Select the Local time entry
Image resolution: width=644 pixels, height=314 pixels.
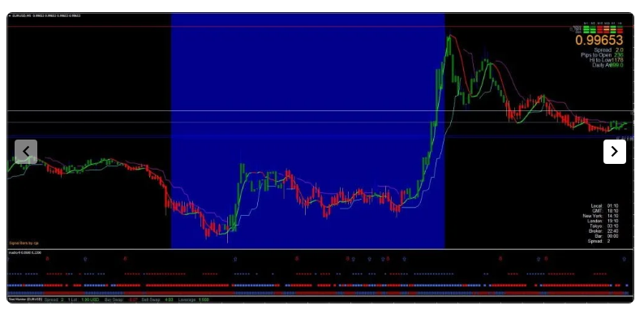tap(604, 205)
